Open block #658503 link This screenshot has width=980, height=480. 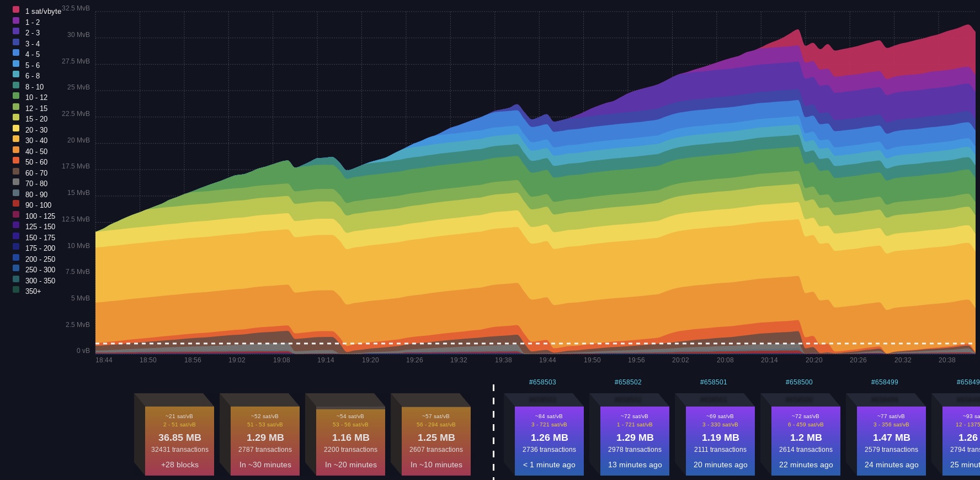click(x=542, y=382)
